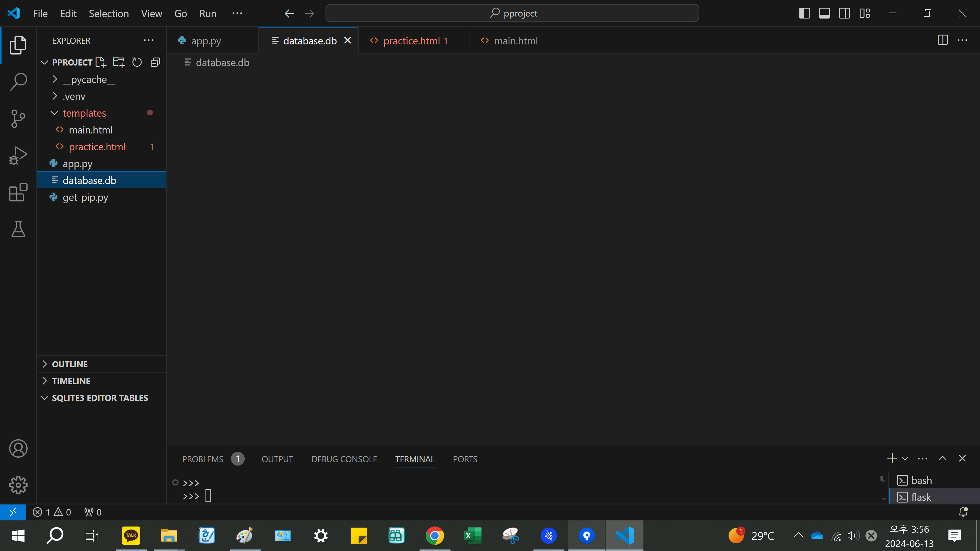Viewport: 980px width, 551px height.
Task: Collapse all folders in explorer
Action: [x=155, y=62]
